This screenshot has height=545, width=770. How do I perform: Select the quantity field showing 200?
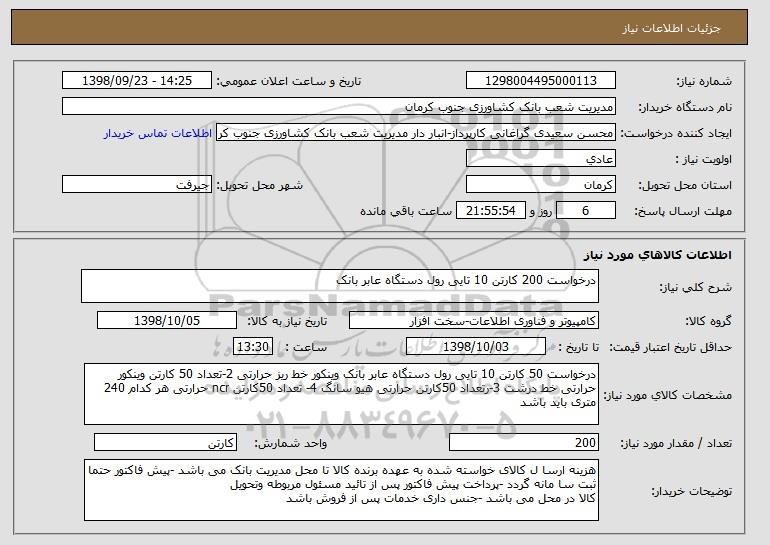click(524, 442)
